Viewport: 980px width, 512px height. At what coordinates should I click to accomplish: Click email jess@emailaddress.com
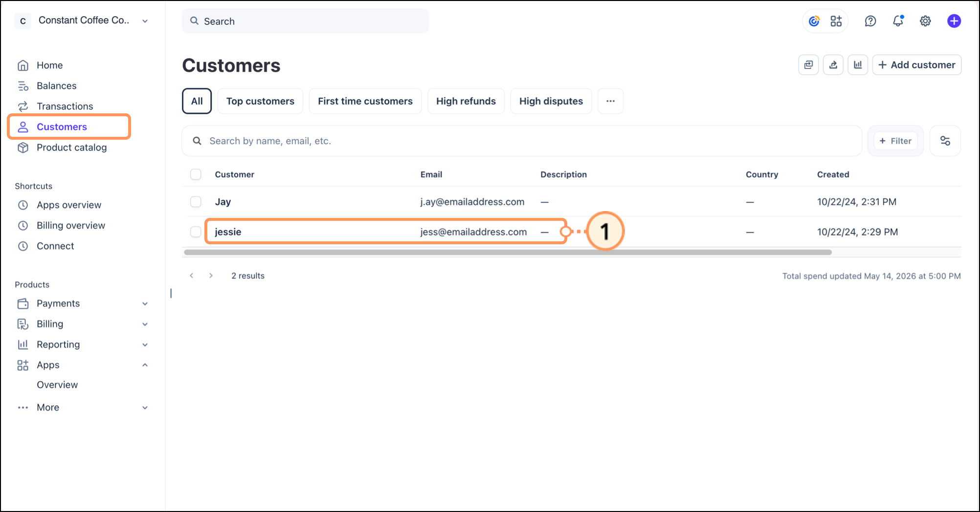click(473, 232)
